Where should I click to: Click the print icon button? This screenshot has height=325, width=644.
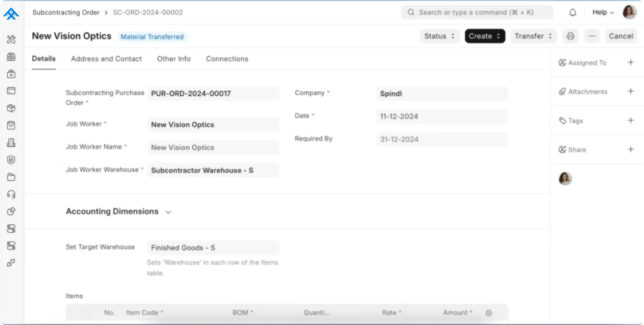(x=570, y=36)
